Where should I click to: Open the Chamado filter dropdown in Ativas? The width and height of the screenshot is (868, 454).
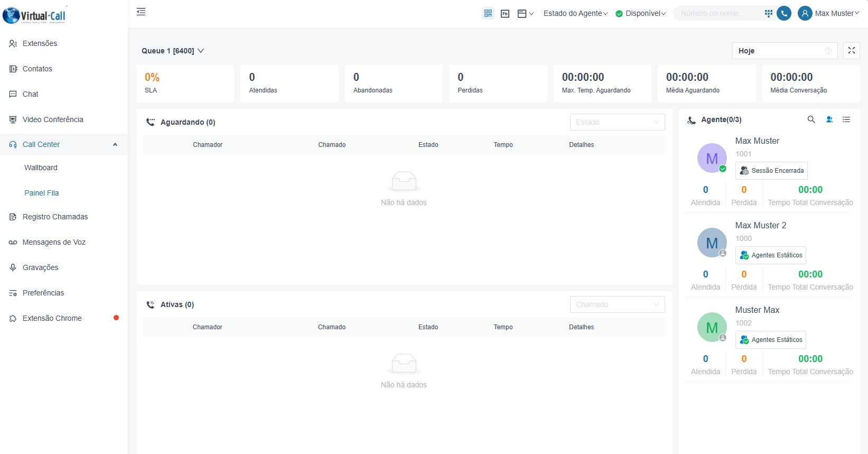[x=617, y=304]
